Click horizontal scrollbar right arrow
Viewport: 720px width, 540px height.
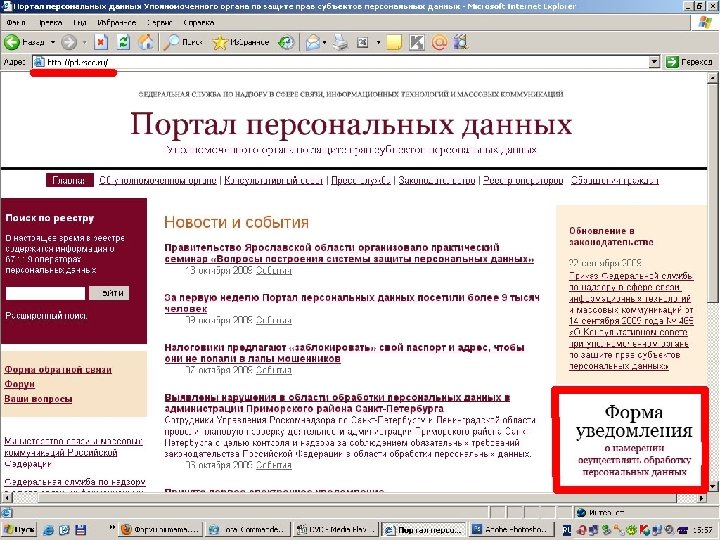702,497
